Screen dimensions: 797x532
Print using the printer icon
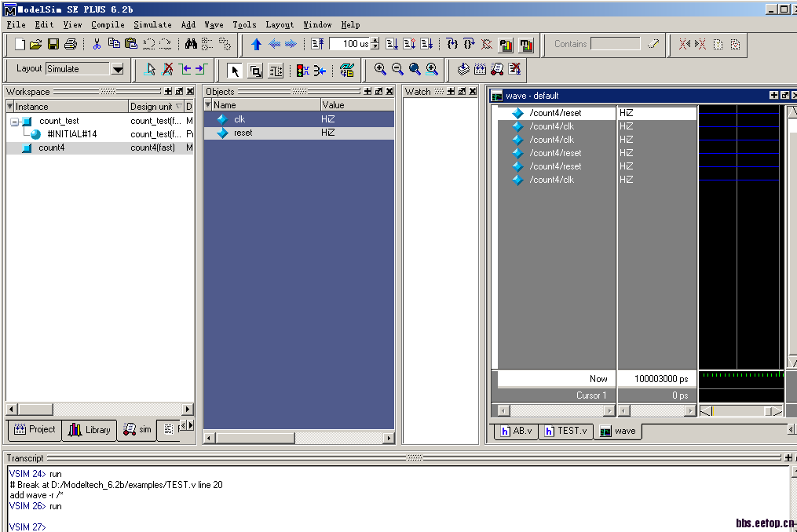[x=70, y=44]
